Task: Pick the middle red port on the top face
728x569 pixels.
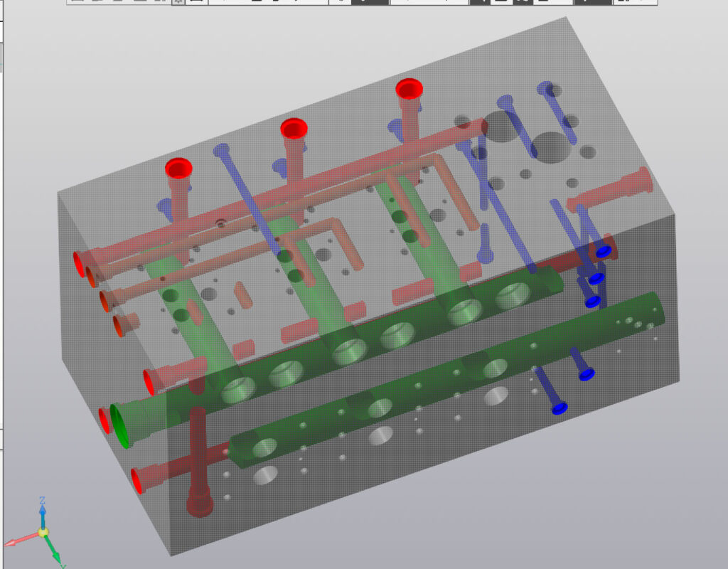Action: tap(293, 129)
